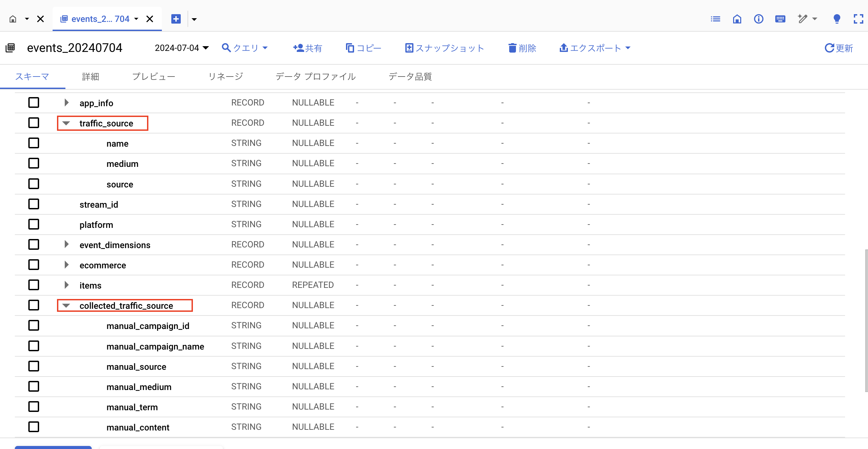
Task: Click the クエリ query button
Action: click(245, 48)
